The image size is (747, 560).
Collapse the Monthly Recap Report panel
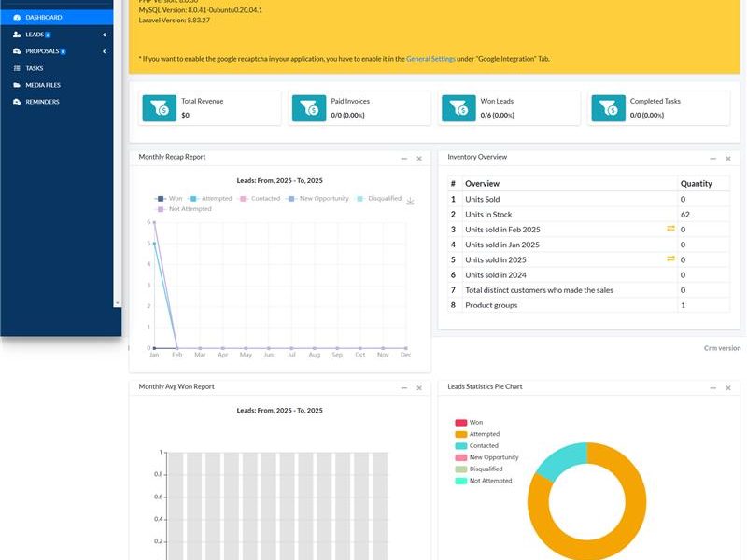[x=404, y=159]
